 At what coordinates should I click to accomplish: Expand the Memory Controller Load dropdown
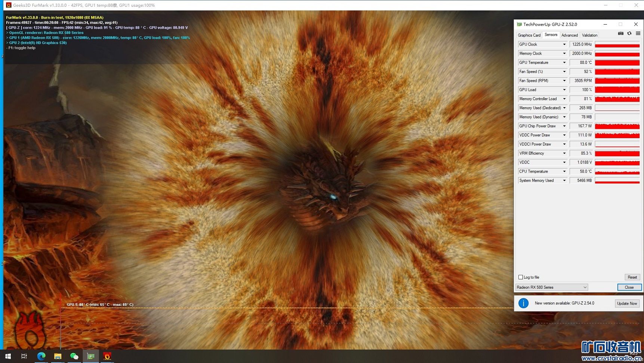[564, 99]
